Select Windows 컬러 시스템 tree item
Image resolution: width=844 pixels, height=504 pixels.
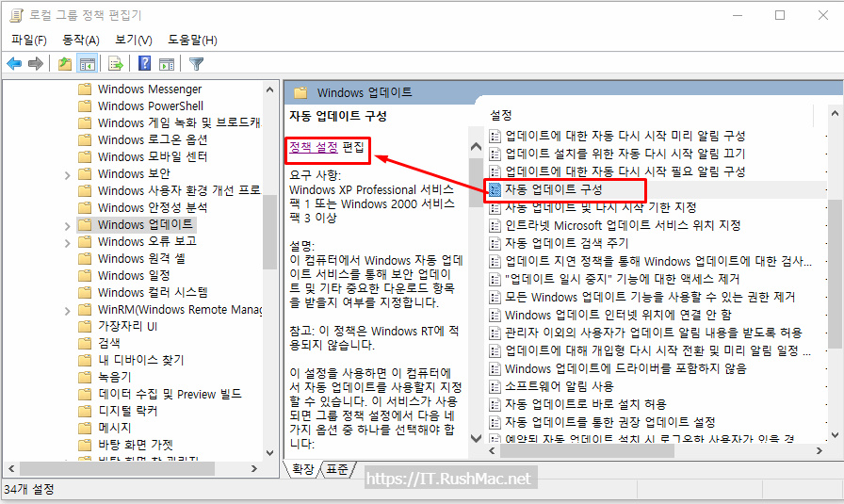(x=153, y=292)
